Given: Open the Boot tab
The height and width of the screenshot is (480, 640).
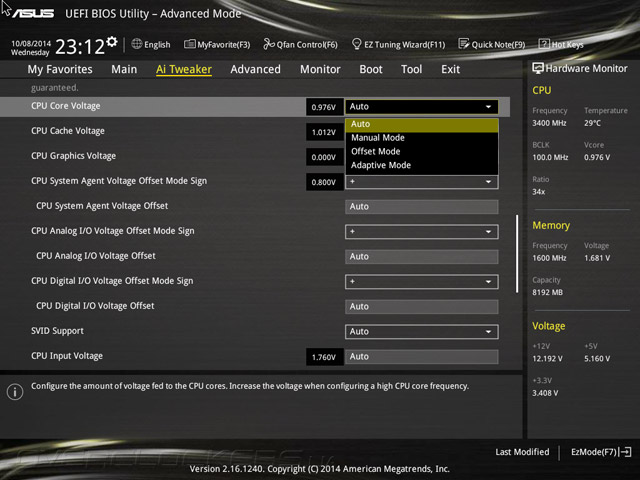Looking at the screenshot, I should (x=371, y=69).
